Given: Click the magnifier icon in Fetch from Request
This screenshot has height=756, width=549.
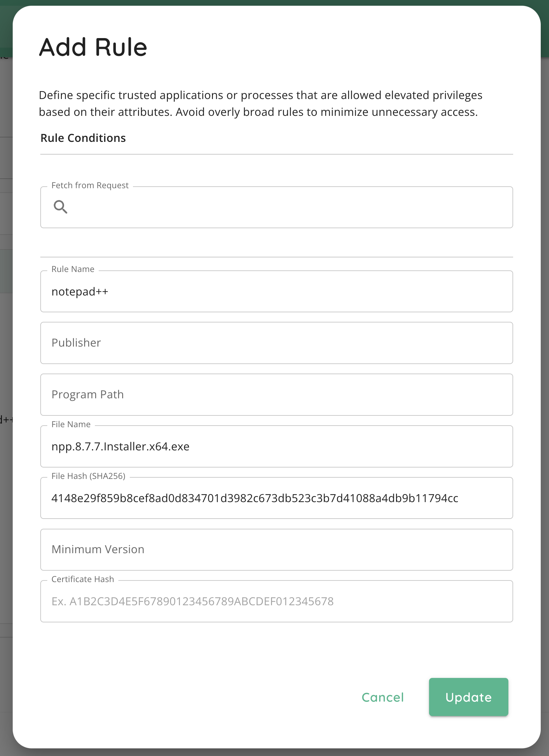Looking at the screenshot, I should [x=60, y=207].
